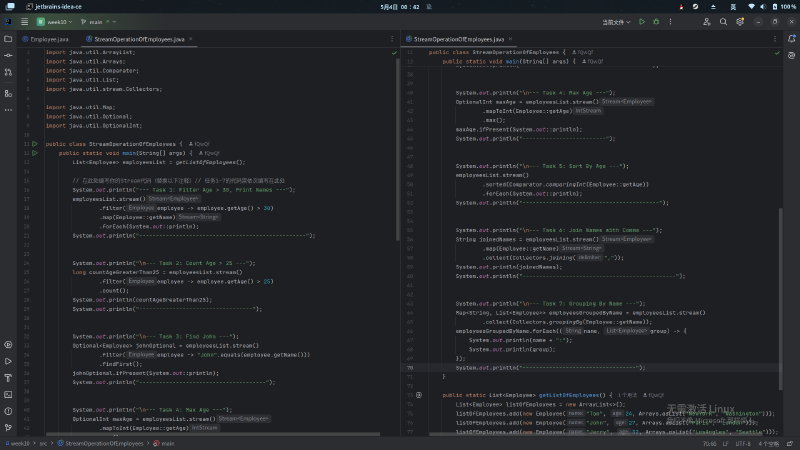
Task: Click the battery indicator in system tray
Action: pos(784,7)
